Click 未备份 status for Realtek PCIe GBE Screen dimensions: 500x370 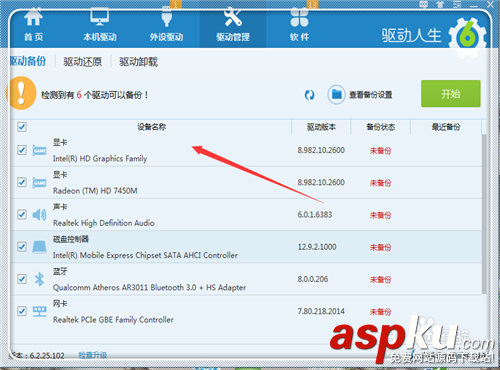[x=380, y=312]
